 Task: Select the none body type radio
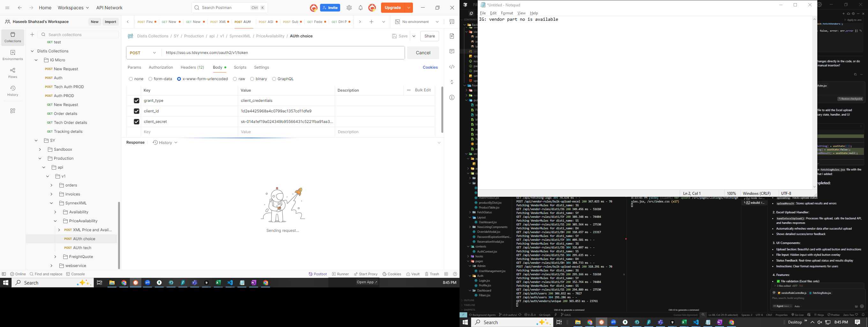131,79
